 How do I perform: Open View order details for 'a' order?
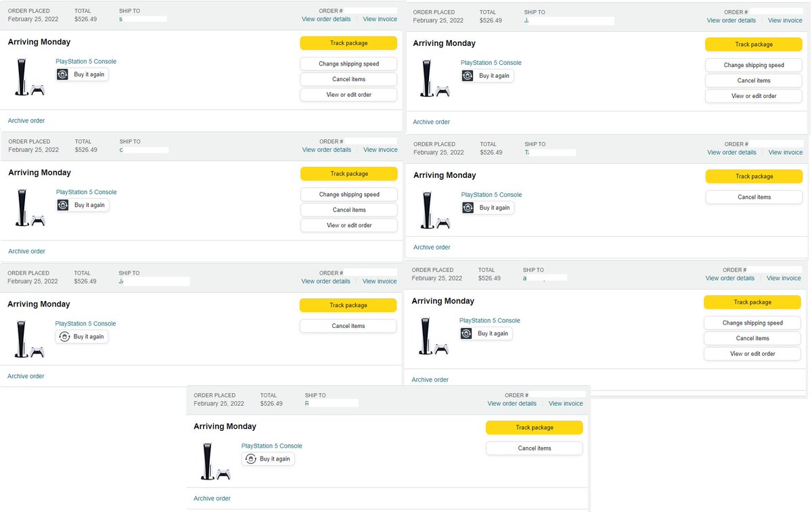coord(730,278)
